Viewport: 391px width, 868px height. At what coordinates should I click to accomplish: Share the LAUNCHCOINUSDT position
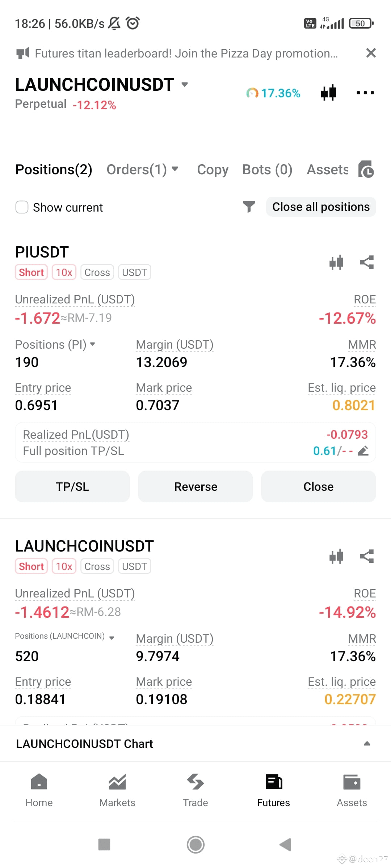tap(367, 556)
